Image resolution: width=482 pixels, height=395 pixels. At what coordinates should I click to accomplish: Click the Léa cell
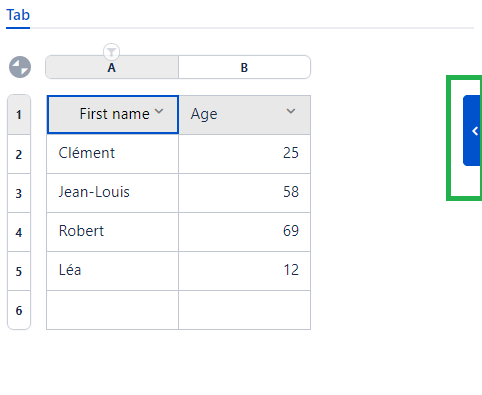[113, 271]
